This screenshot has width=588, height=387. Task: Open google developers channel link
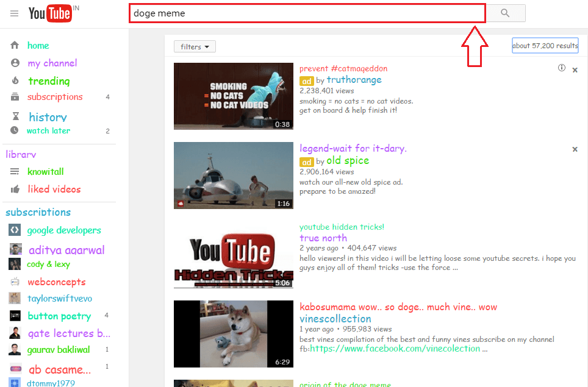(64, 230)
